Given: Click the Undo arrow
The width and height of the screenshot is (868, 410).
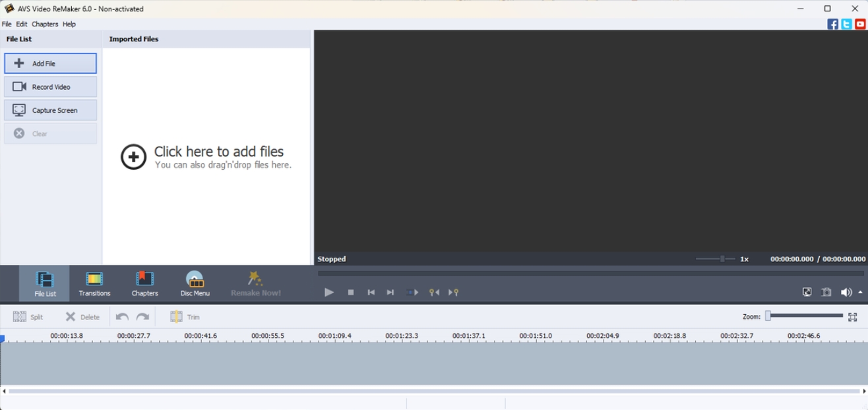Looking at the screenshot, I should (x=122, y=317).
